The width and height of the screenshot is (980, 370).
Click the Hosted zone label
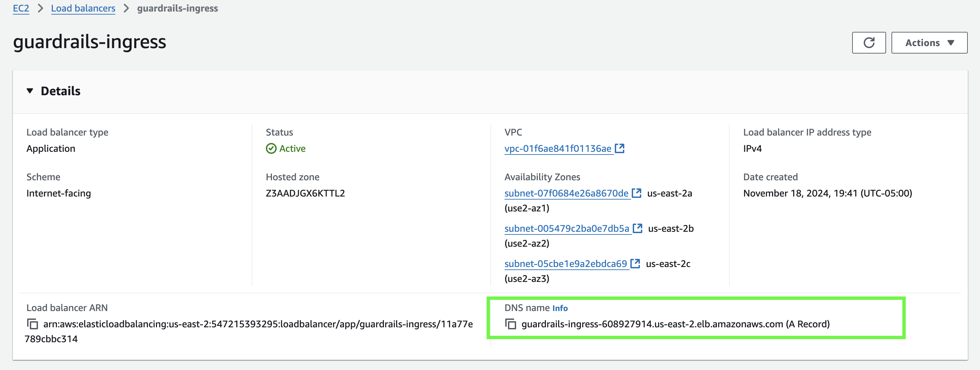pyautogui.click(x=292, y=177)
